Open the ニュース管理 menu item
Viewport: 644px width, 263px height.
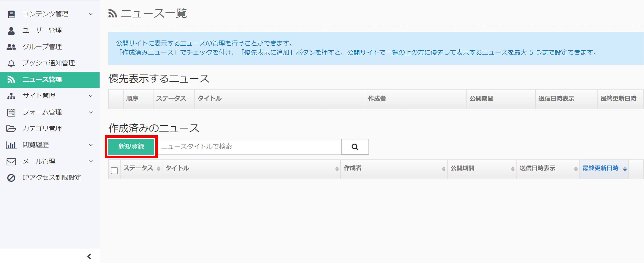click(x=50, y=80)
